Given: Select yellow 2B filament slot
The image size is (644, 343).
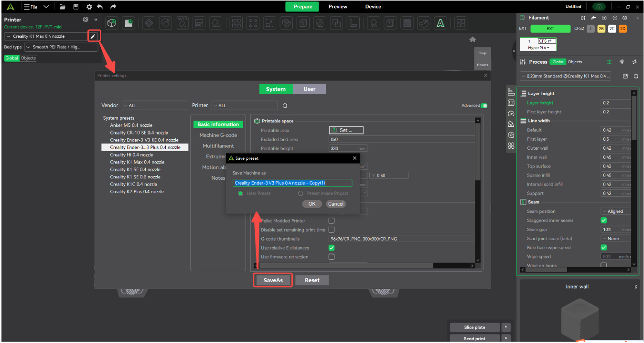Looking at the screenshot, I should 601,29.
